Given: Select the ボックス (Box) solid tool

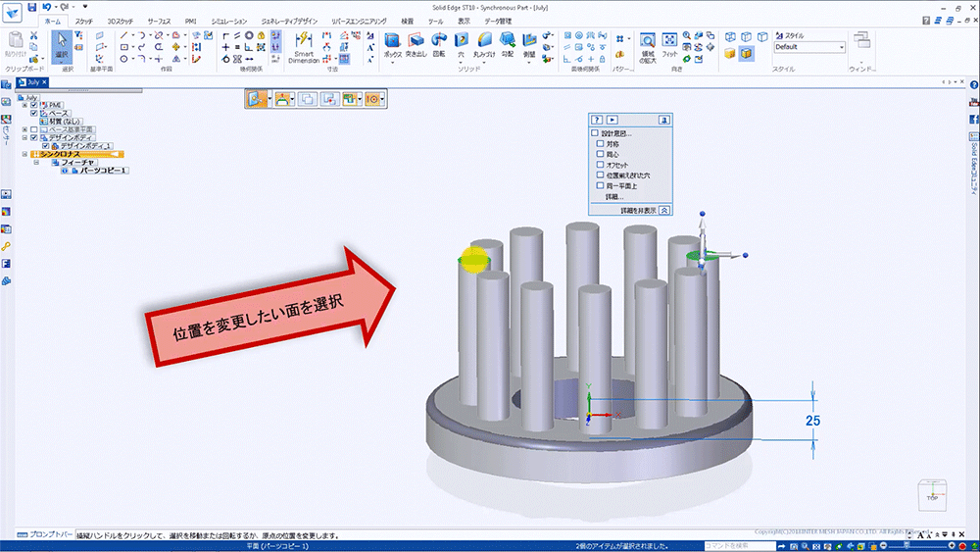Looking at the screenshot, I should point(392,41).
